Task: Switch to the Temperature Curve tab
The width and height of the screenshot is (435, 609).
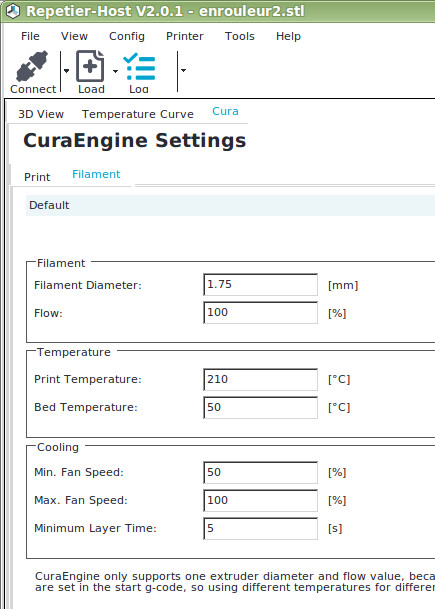Action: (x=137, y=114)
